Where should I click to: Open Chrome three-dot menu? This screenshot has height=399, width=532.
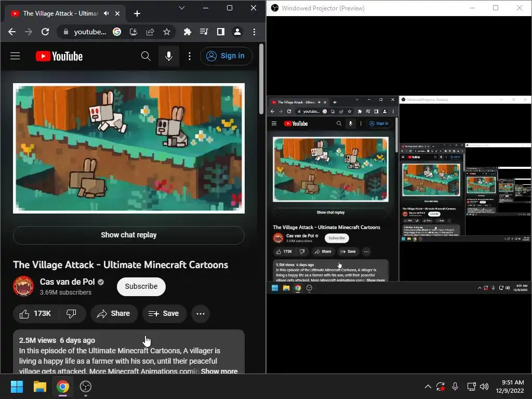tap(254, 32)
